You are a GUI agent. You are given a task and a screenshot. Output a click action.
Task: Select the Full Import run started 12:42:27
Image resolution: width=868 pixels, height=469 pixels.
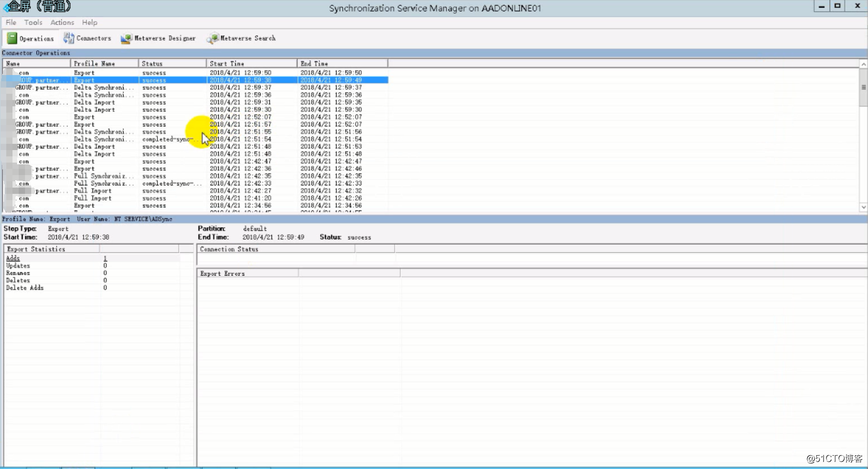195,191
